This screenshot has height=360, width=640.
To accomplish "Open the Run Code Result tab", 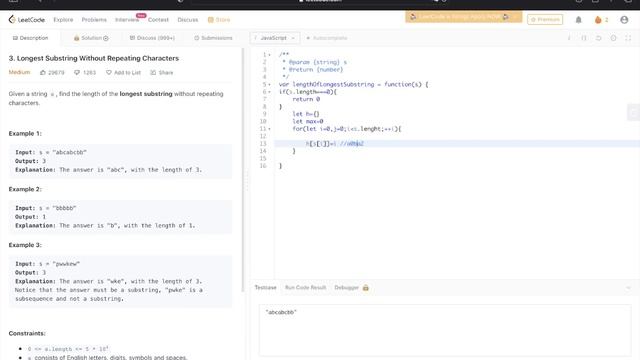I will click(x=305, y=288).
